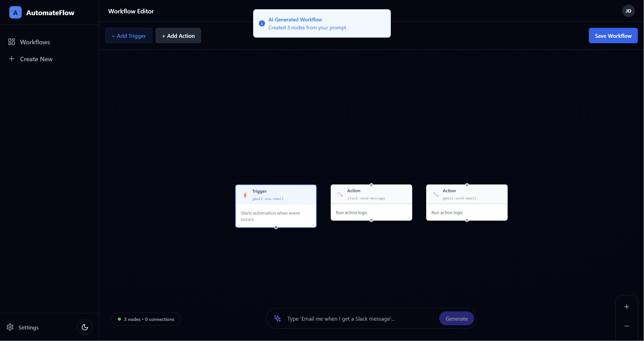Click the sparkle AI icon in the prompt bar
The image size is (644, 341).
click(x=277, y=319)
